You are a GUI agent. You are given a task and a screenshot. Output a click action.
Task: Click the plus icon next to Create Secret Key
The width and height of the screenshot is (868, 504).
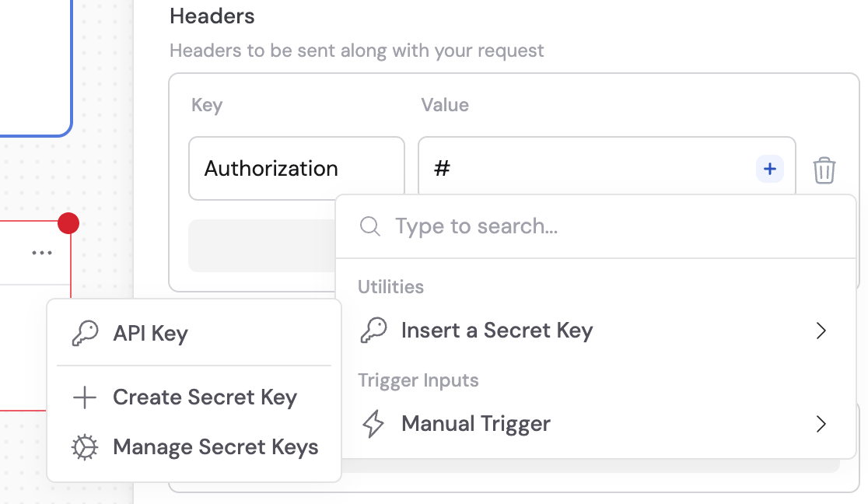[x=83, y=397]
